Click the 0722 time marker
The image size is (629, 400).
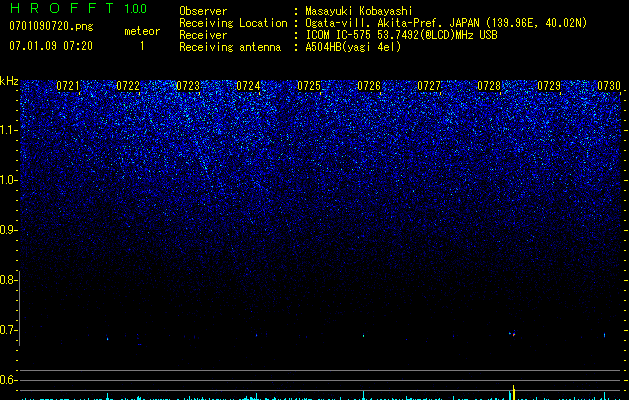pyautogui.click(x=128, y=86)
